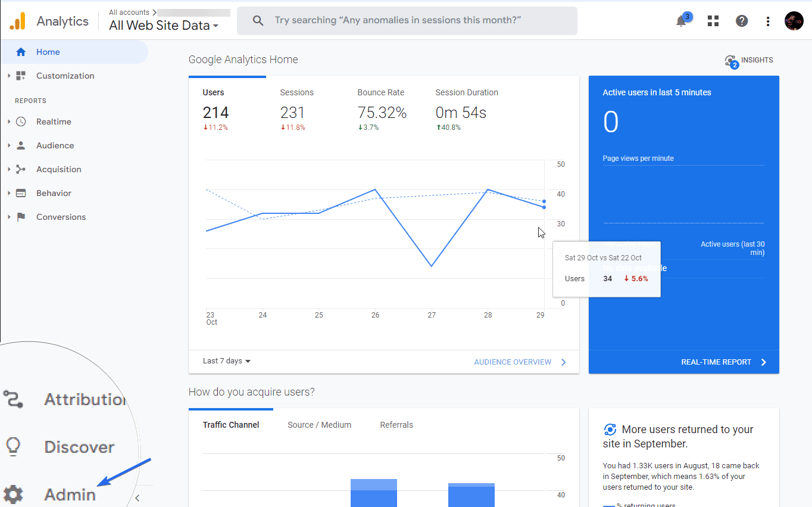Click the user profile avatar
The image size is (812, 507).
(794, 21)
